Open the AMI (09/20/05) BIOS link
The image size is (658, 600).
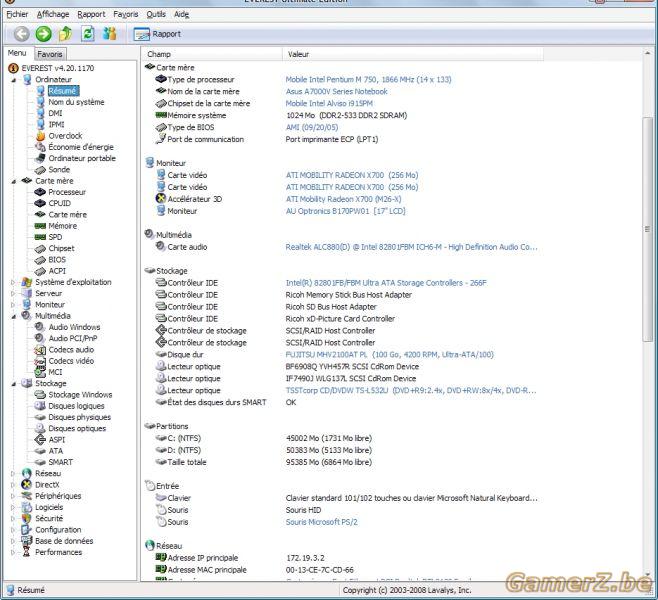point(312,128)
